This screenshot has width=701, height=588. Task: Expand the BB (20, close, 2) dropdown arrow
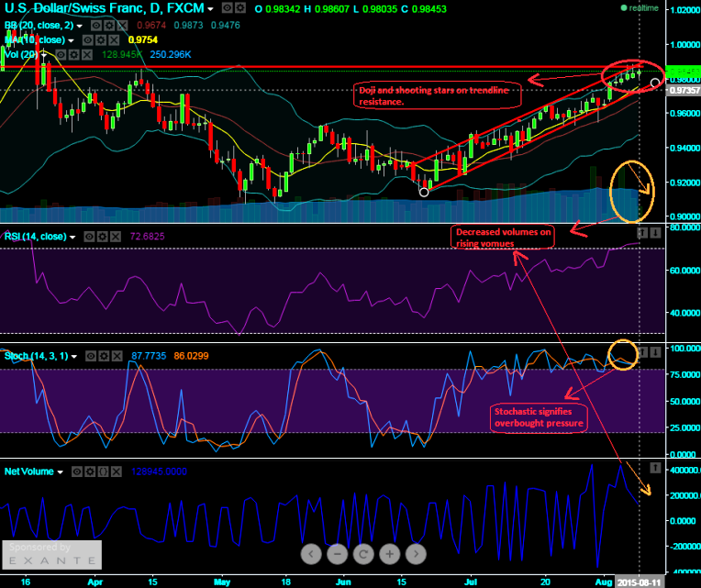tap(79, 27)
